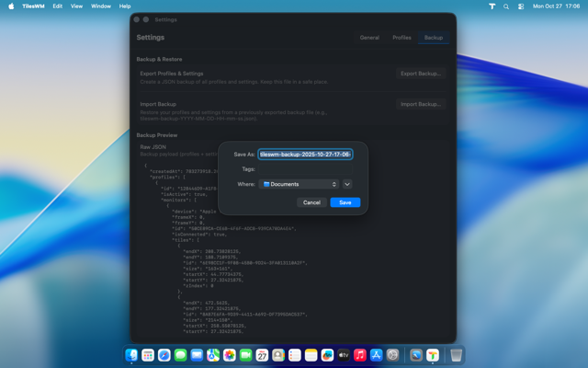Open the View menu
This screenshot has height=368, width=588.
pyautogui.click(x=76, y=6)
